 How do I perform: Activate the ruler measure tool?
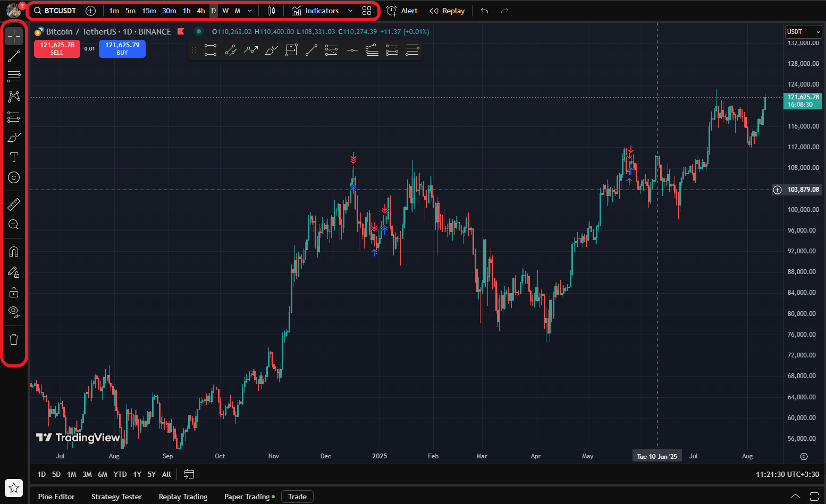tap(14, 204)
